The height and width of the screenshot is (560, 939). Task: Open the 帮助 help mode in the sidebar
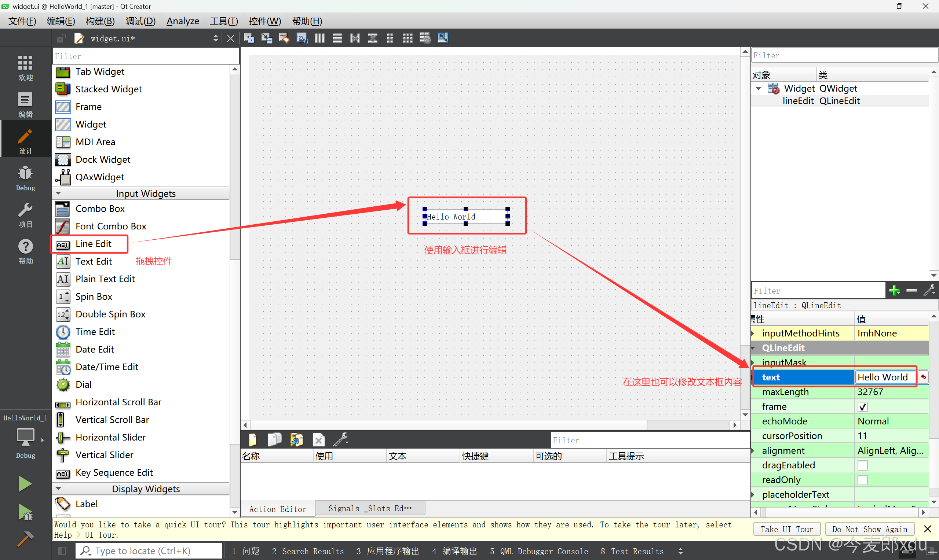[x=25, y=251]
